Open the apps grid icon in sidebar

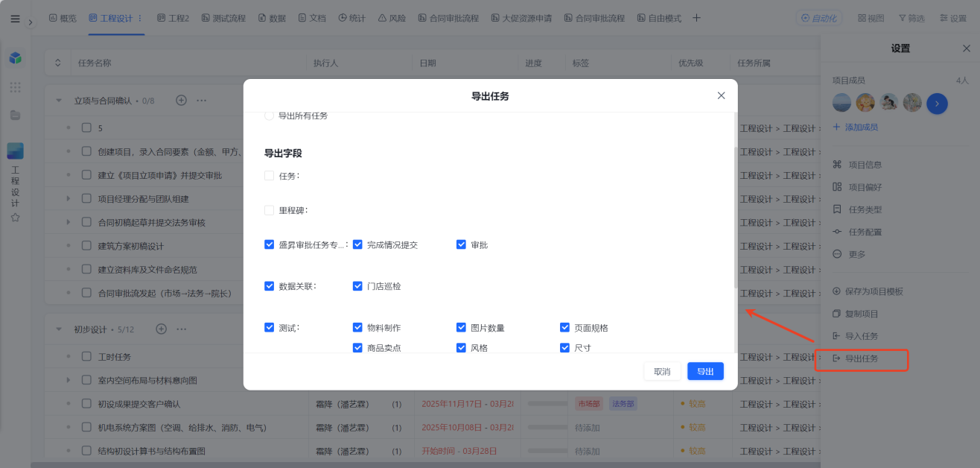pos(15,87)
